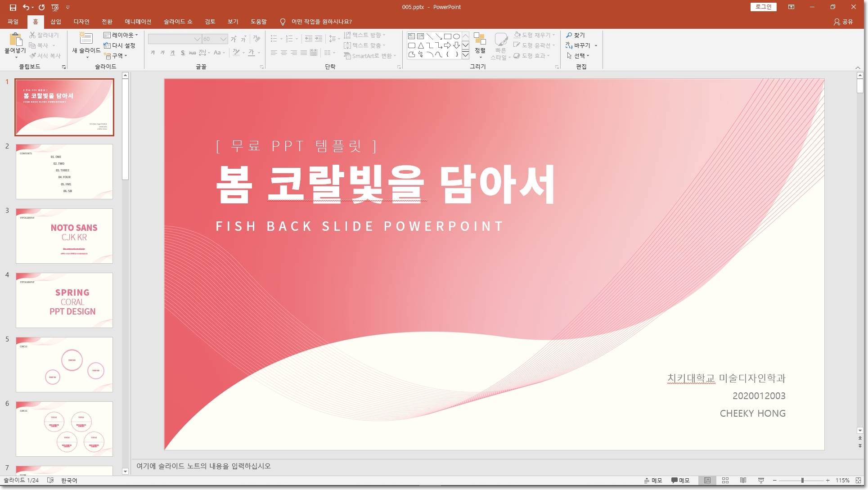Screen dimensions: 868x490
Task: Click the Reset (다시 설정) button
Action: pyautogui.click(x=119, y=45)
